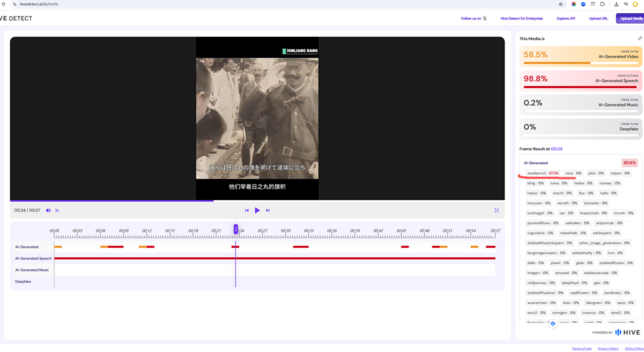This screenshot has width=644, height=352.
Task: Jump to the AI-Generated segment near 00:45
Action: point(405,246)
